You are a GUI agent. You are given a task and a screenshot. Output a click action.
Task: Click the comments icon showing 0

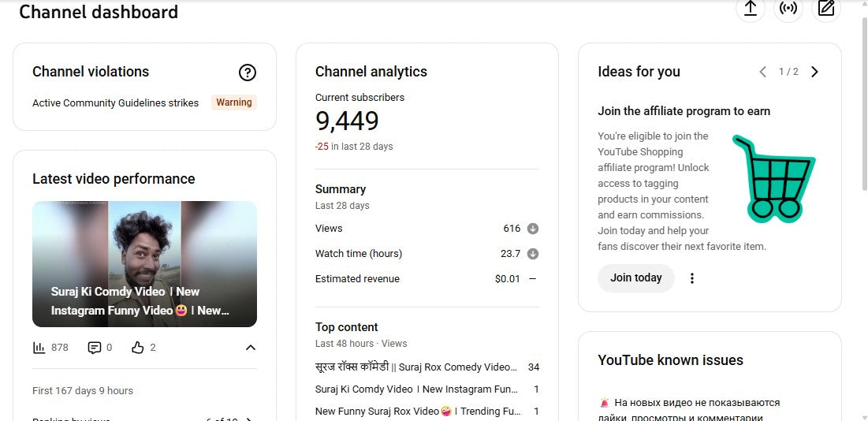pyautogui.click(x=95, y=348)
